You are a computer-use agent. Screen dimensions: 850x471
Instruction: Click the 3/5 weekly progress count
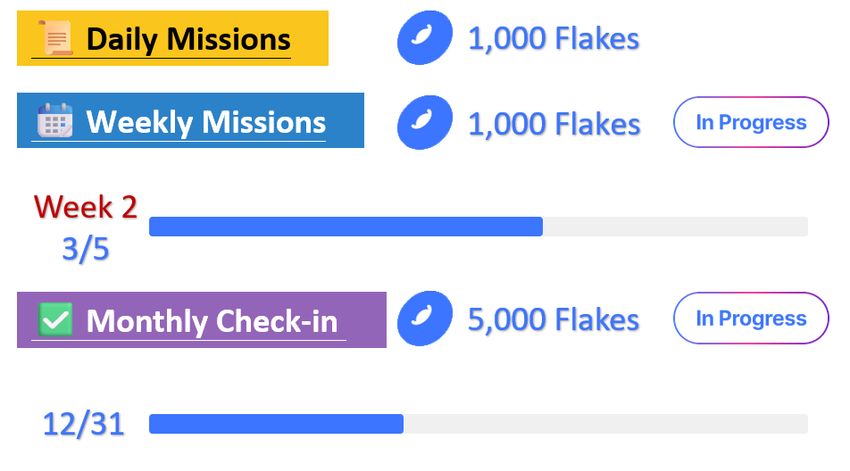[85, 249]
